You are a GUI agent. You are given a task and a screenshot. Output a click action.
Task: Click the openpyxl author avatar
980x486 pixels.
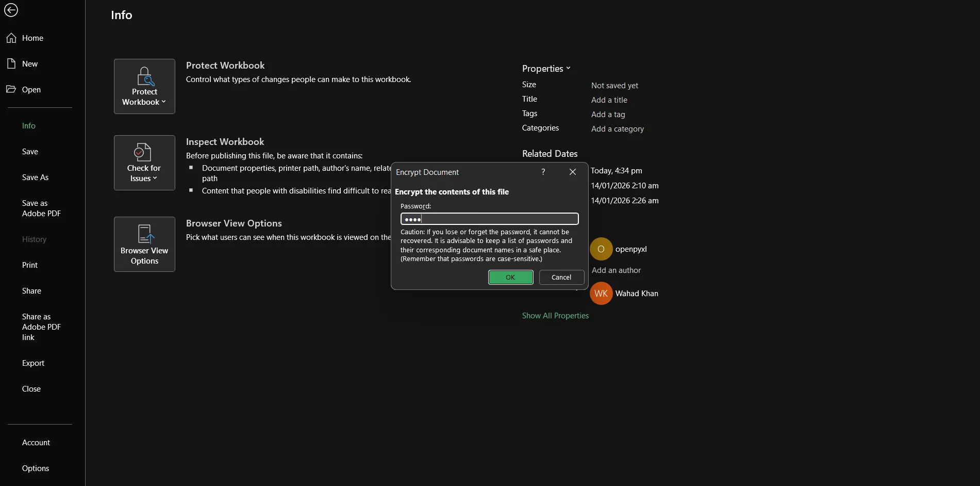[x=600, y=249]
